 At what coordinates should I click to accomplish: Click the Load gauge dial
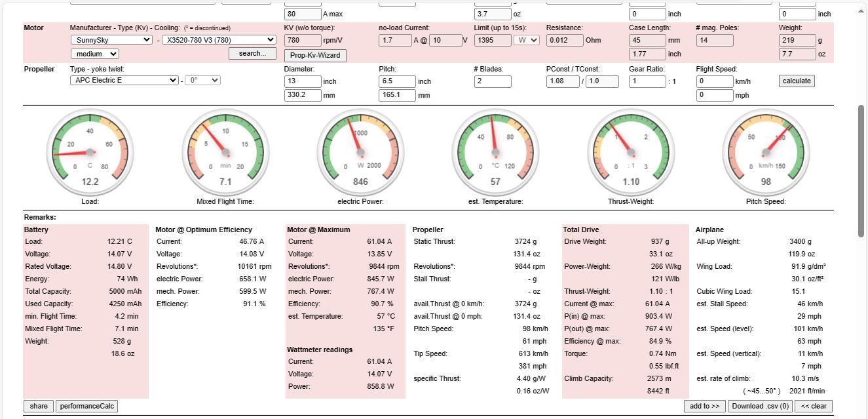(90, 152)
